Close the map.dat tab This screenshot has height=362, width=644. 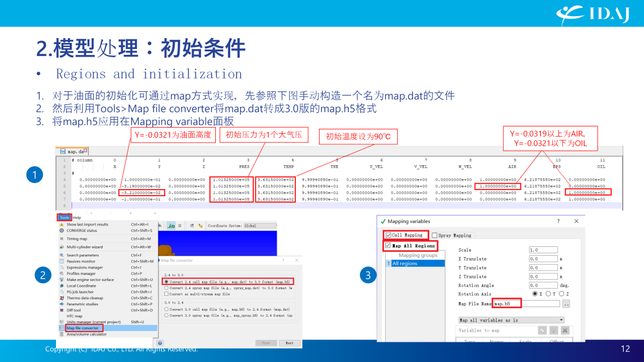coord(85,150)
